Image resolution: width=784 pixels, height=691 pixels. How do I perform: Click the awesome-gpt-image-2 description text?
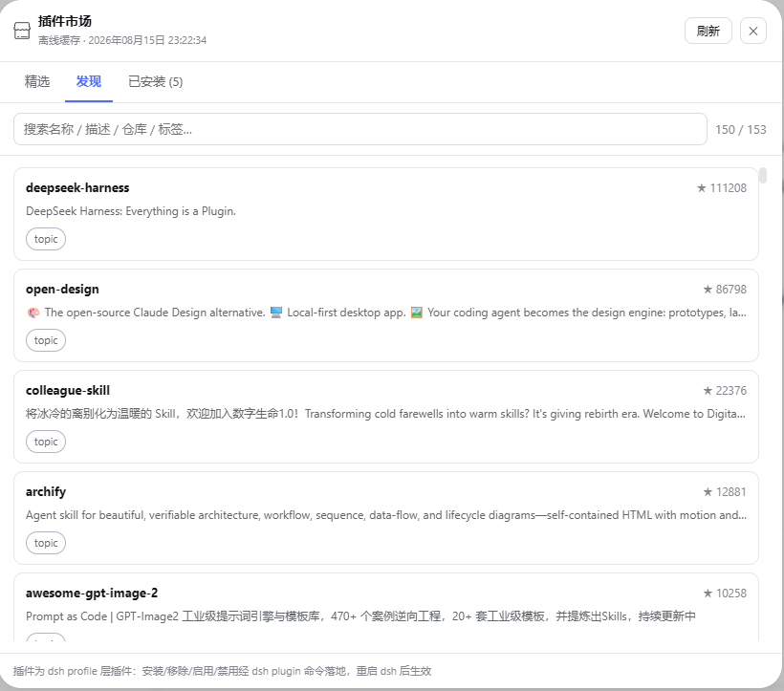pyautogui.click(x=360, y=617)
